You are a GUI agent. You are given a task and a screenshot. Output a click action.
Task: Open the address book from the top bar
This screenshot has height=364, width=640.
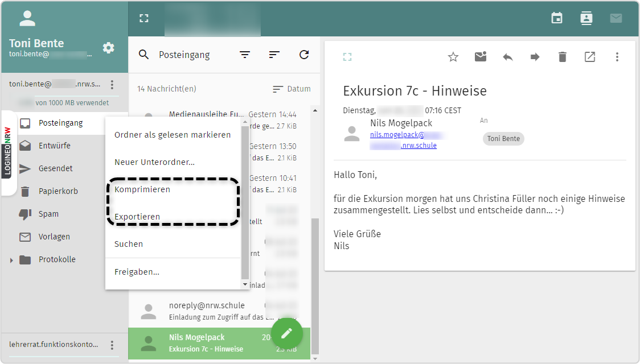point(586,18)
